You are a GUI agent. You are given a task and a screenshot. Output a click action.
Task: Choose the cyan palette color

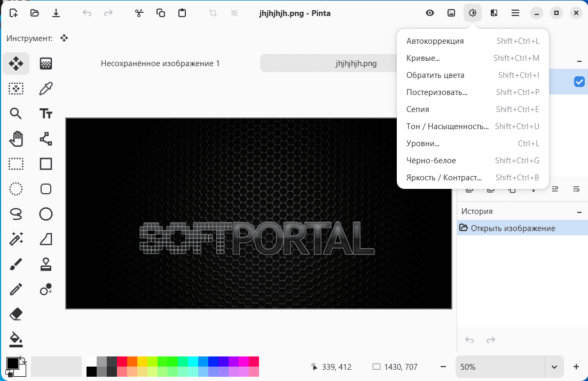click(193, 361)
